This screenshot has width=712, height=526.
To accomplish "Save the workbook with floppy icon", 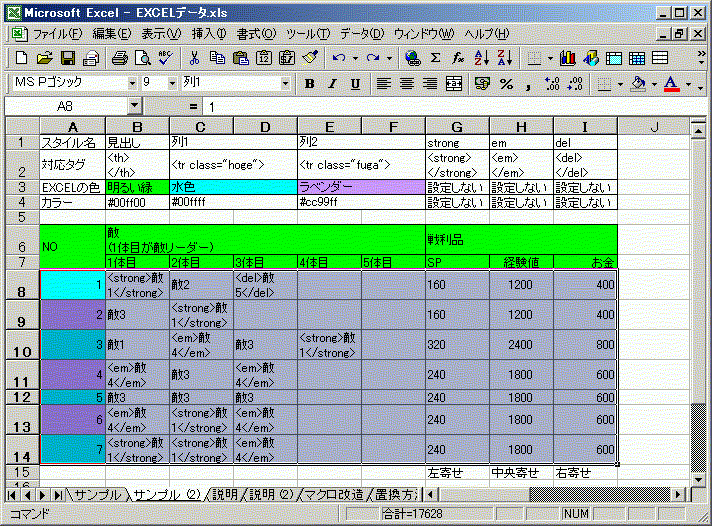I will (68, 58).
